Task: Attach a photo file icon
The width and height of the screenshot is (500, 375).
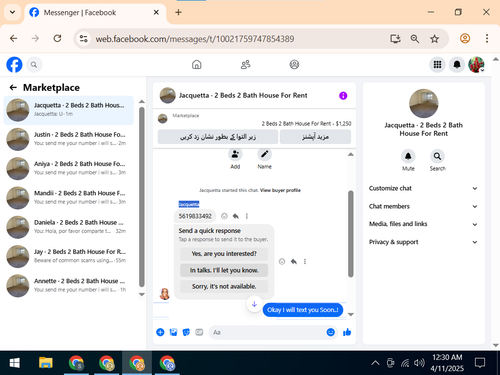Action: [x=173, y=332]
